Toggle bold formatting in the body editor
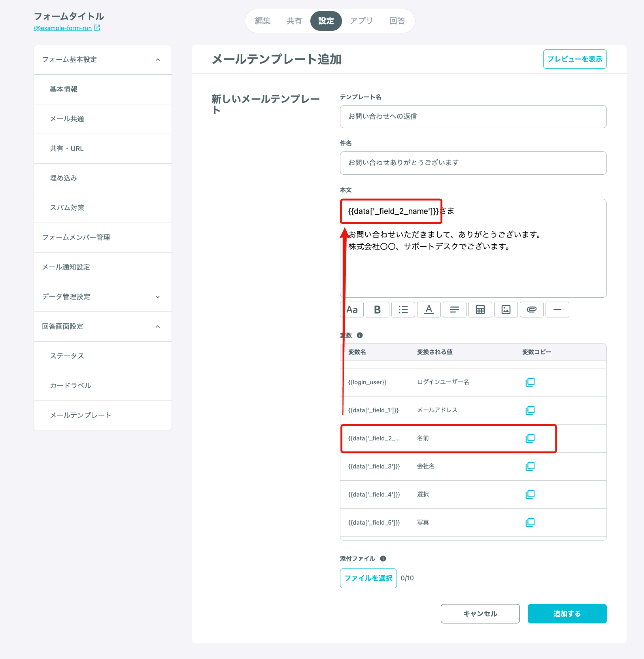This screenshot has height=659, width=644. 378,310
